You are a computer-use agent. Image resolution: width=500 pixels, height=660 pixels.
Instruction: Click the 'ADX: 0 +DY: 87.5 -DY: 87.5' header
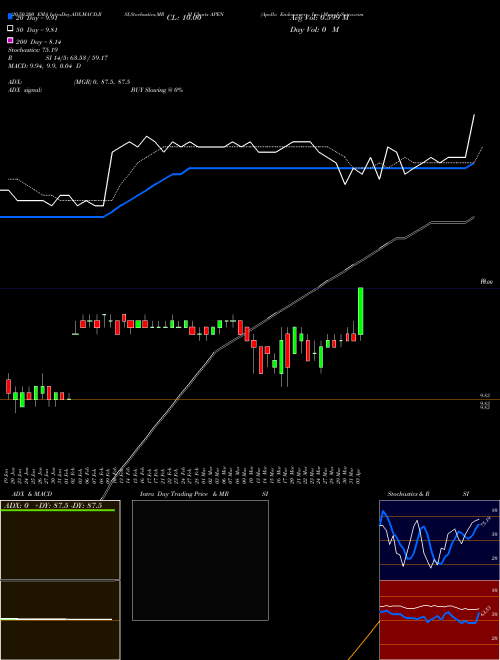tap(53, 506)
